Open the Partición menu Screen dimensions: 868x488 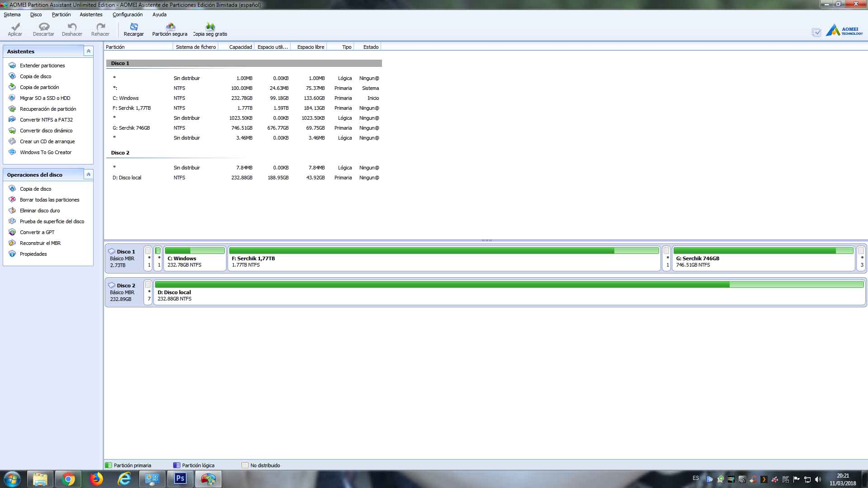point(61,14)
